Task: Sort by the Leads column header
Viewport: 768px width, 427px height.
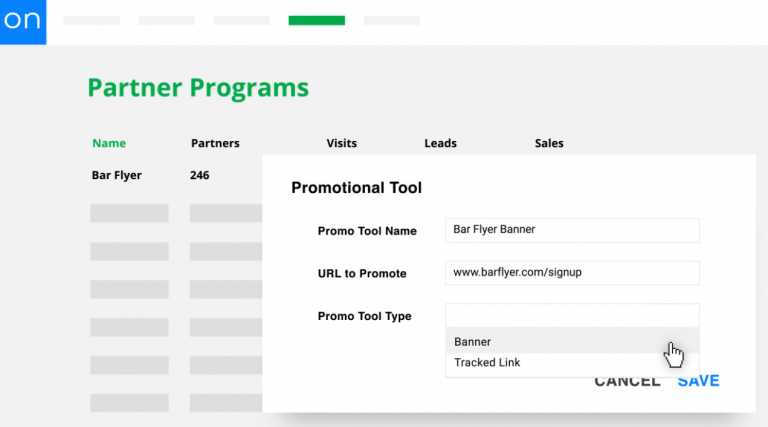Action: pyautogui.click(x=440, y=143)
